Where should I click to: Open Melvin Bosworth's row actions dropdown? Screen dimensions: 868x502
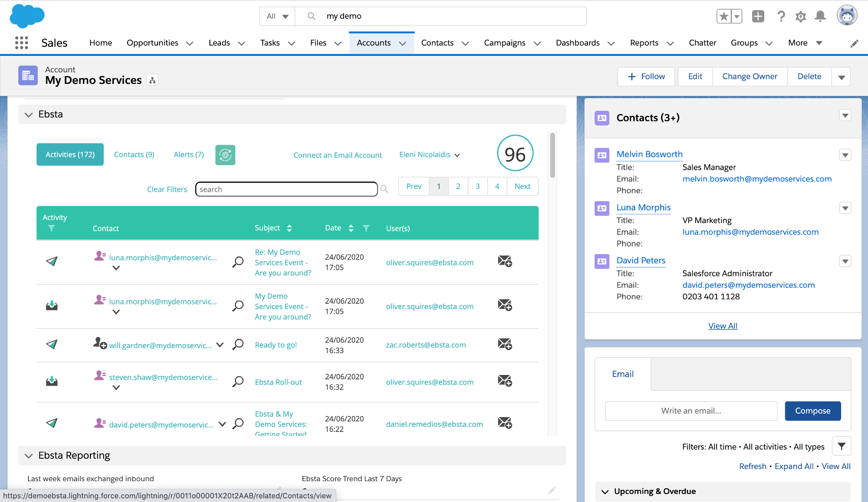coord(845,155)
